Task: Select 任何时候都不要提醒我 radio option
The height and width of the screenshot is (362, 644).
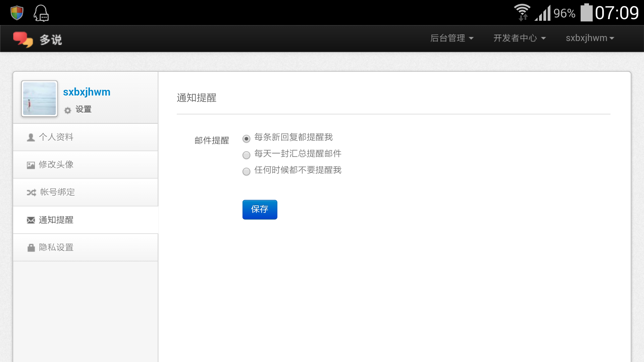Action: tap(246, 171)
